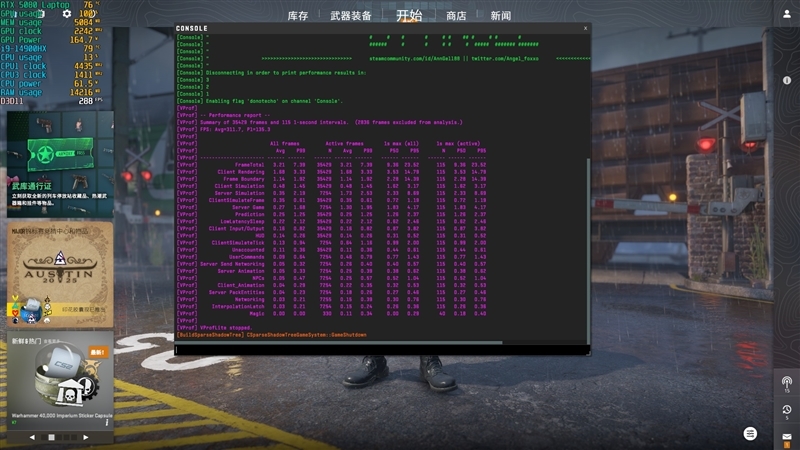The width and height of the screenshot is (800, 450).
Task: Click the console horizontal scrollbar
Action: [339, 342]
